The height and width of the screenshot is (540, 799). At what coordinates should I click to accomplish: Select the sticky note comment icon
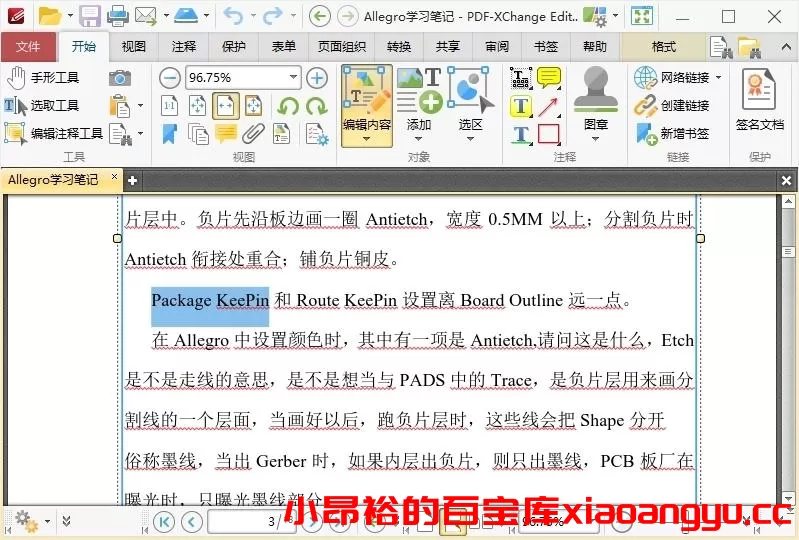[x=549, y=78]
